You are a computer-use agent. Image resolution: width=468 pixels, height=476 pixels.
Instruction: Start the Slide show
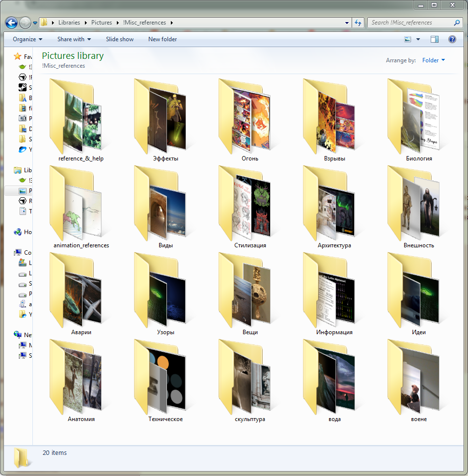(119, 39)
